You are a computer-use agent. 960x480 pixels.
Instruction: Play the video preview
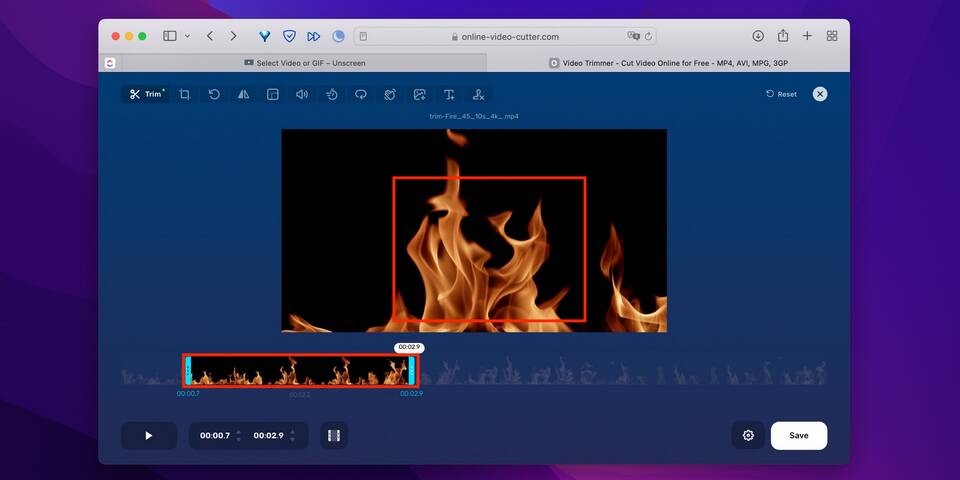(x=149, y=435)
